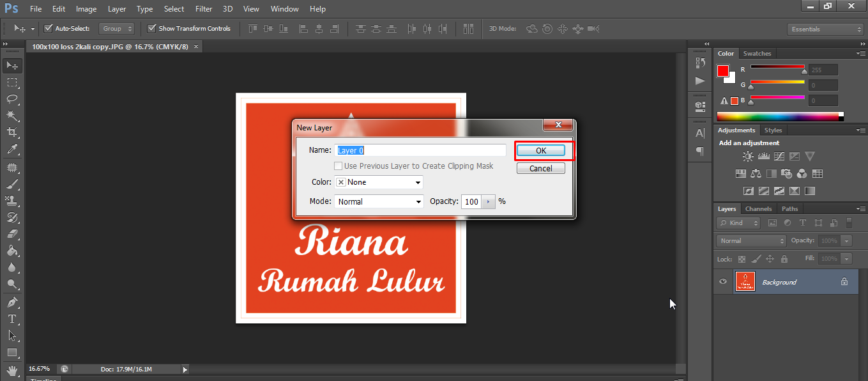This screenshot has height=381, width=868.
Task: Select the Move tool
Action: [13, 65]
